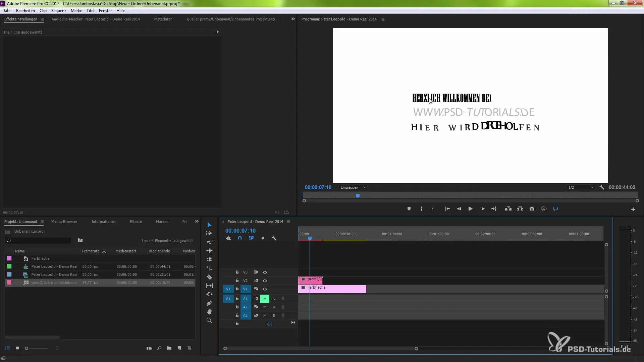
Task: Click Name column header
Action: pos(20,251)
